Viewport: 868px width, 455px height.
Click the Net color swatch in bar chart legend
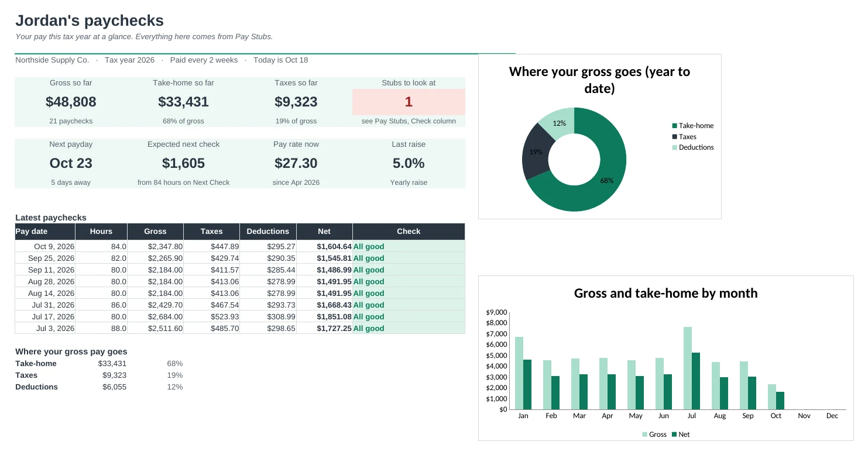[x=674, y=435]
